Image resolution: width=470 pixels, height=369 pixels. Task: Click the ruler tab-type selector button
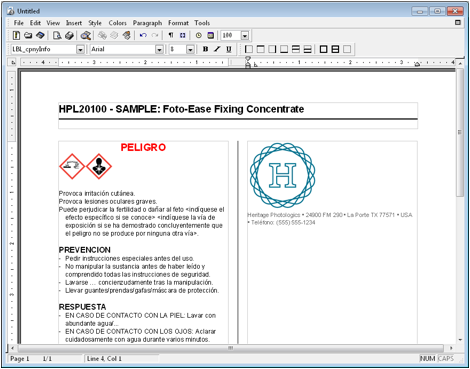[x=13, y=62]
